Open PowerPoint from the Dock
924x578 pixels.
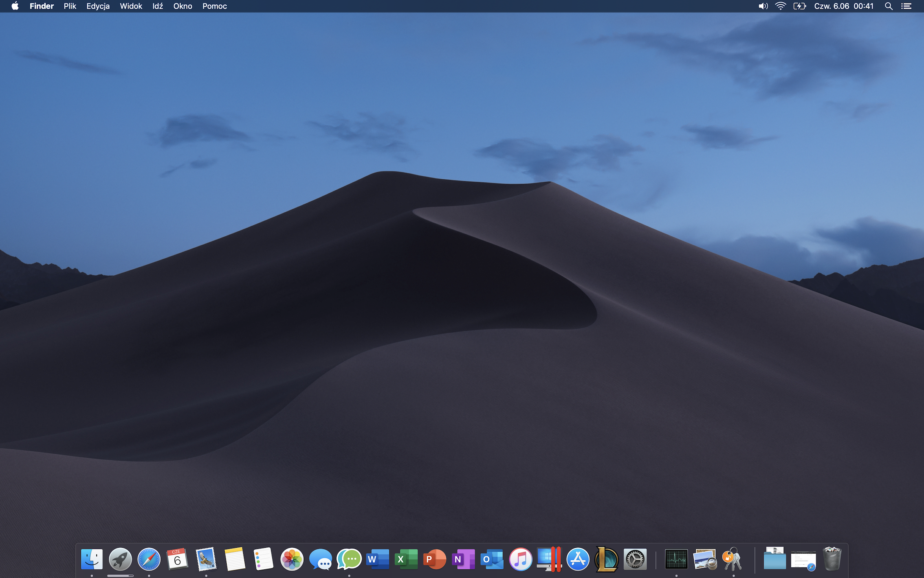(x=435, y=559)
